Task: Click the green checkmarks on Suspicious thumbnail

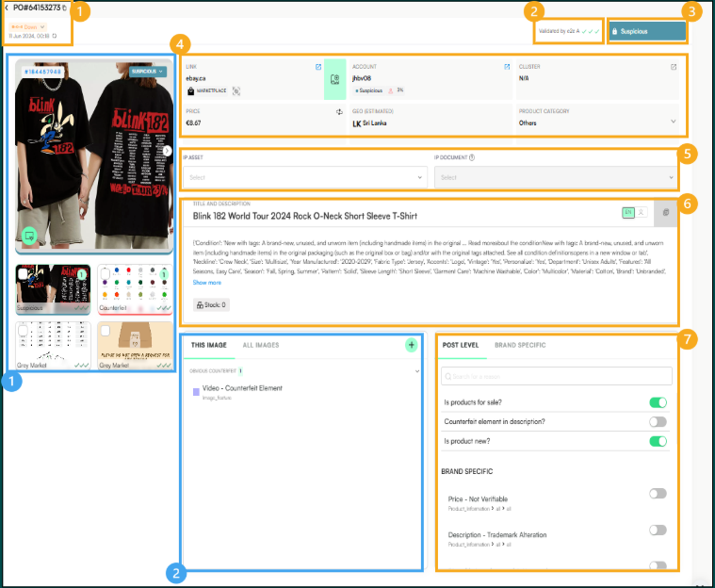Action: point(82,308)
